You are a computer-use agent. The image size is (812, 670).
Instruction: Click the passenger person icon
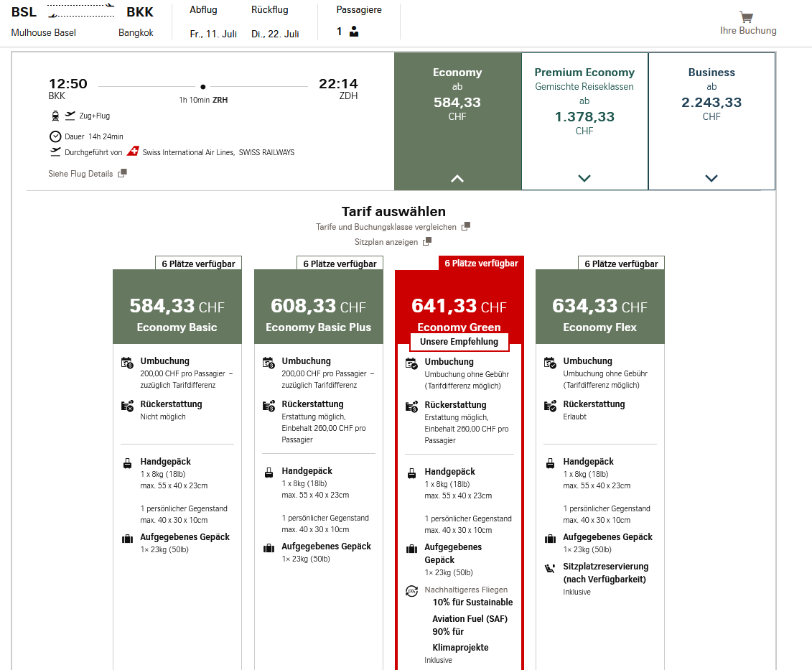(354, 32)
